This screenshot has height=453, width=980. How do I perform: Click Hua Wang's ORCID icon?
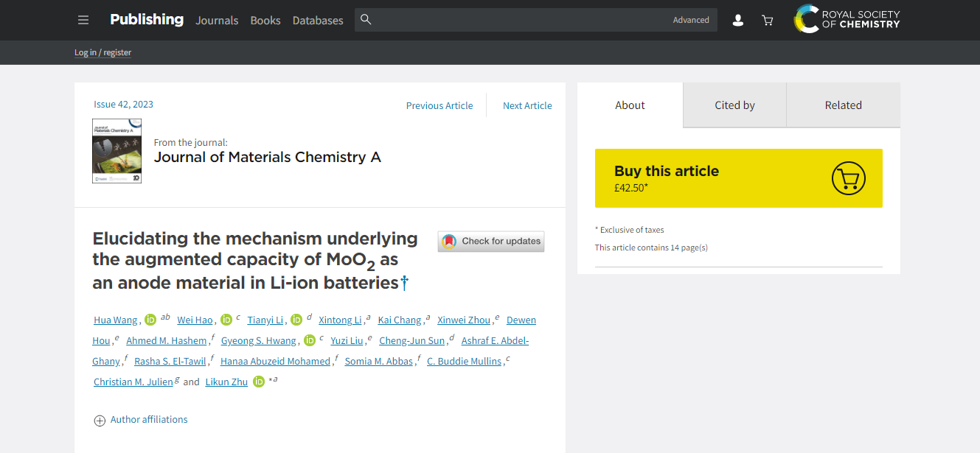(150, 320)
